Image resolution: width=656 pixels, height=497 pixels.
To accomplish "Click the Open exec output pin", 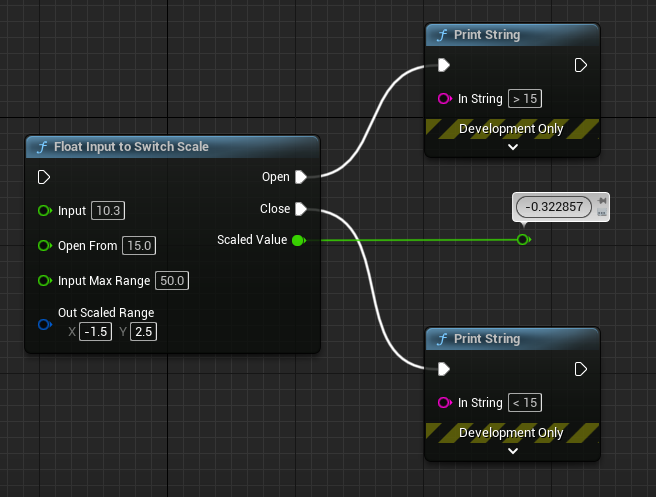I will [x=300, y=177].
